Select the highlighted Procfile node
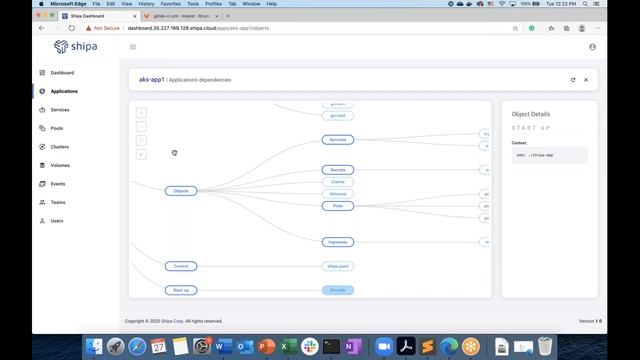 [338, 290]
